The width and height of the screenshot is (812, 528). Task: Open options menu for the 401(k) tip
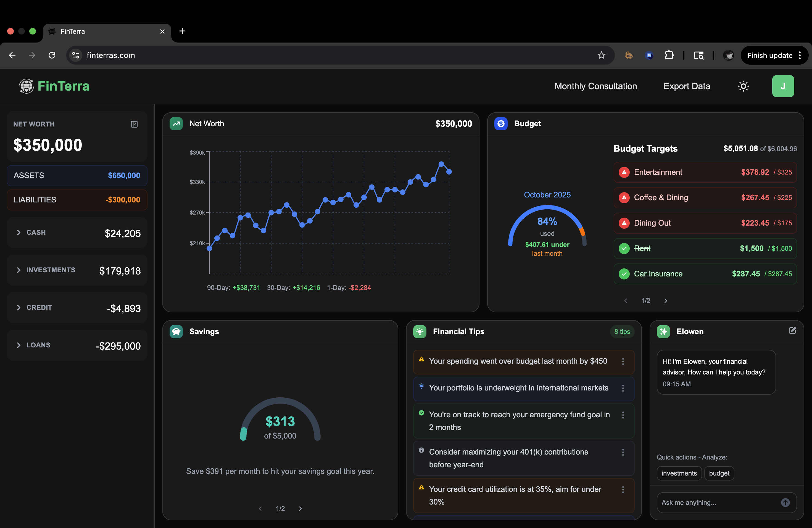pos(623,452)
